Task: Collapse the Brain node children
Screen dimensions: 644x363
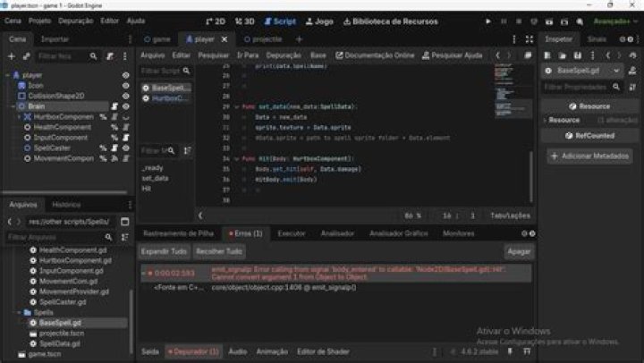Action: click(13, 106)
